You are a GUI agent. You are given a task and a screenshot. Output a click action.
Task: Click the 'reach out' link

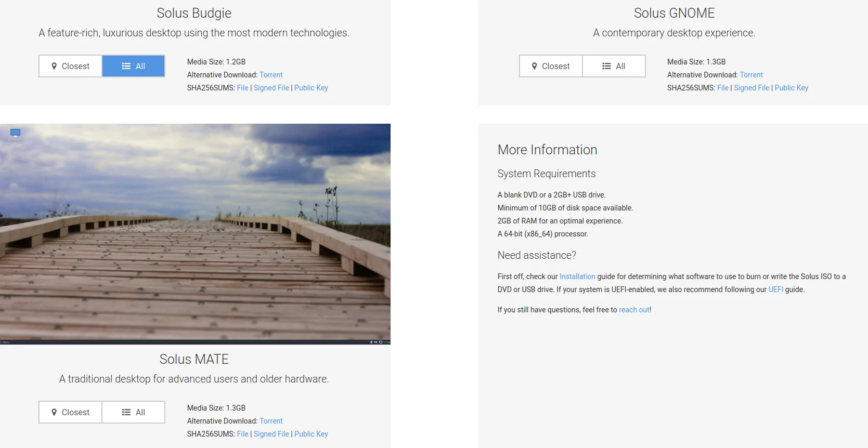point(634,310)
